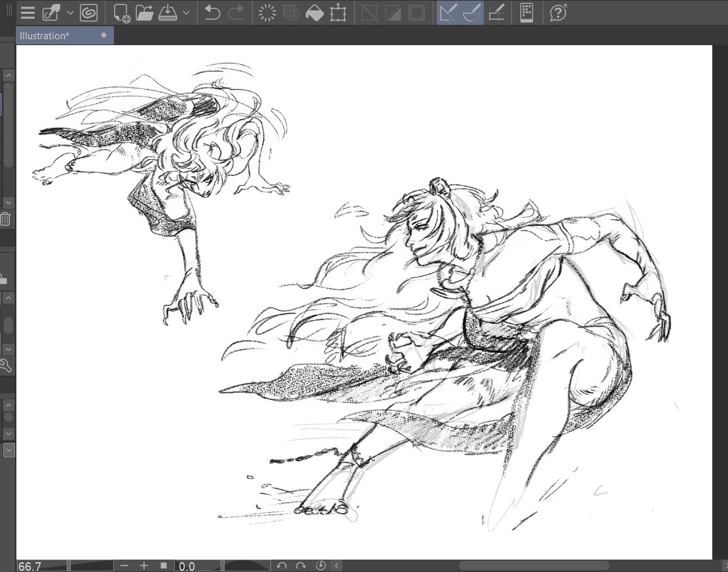Screen dimensions: 728x572
Task: Rotate the canvas left
Action: [x=282, y=565]
